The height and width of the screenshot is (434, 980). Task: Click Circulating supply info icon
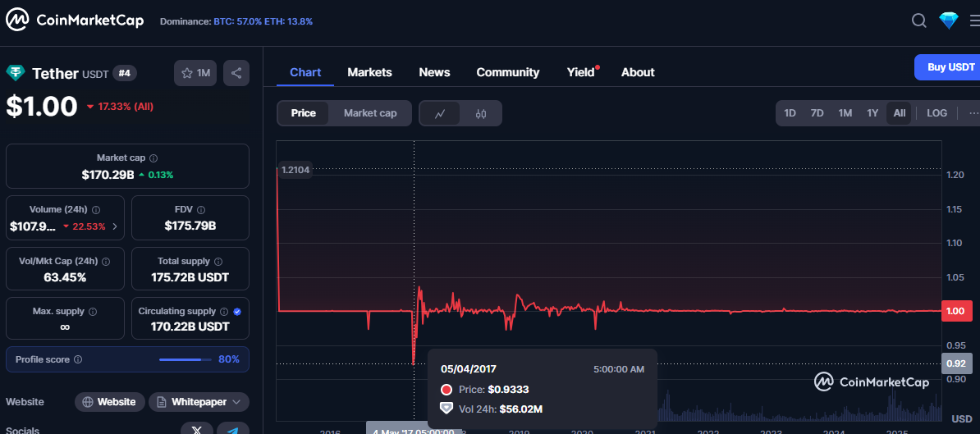(x=224, y=311)
